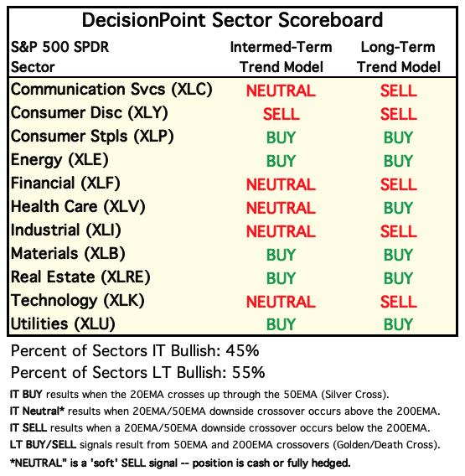Click the Materials (XLB) sector name
Screen dimensions: 465x476
tap(68, 254)
